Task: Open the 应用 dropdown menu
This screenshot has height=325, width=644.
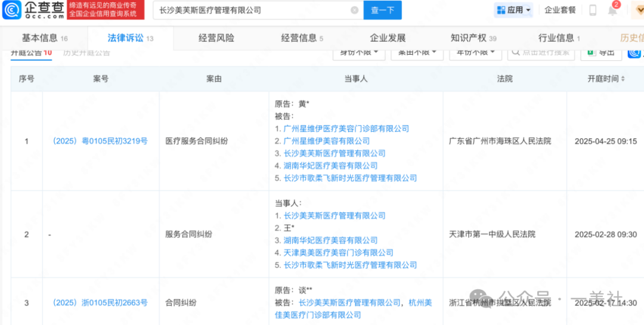Action: pyautogui.click(x=513, y=10)
